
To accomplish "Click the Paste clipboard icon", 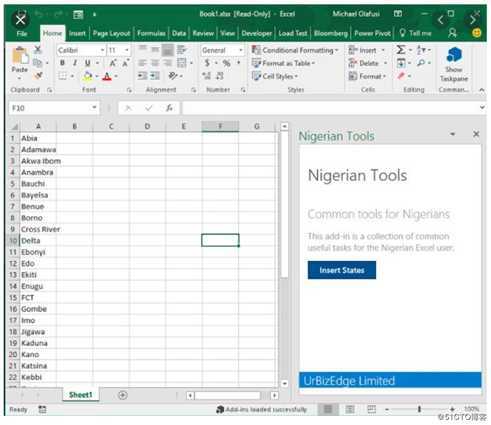I will pyautogui.click(x=20, y=56).
